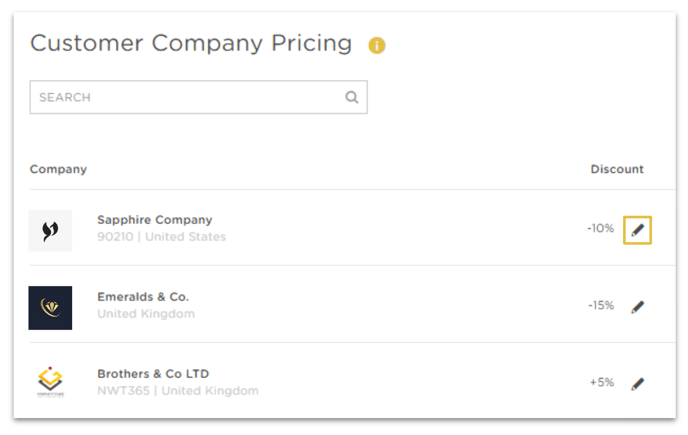688x435 pixels.
Task: Click the Company column header
Action: (x=58, y=169)
